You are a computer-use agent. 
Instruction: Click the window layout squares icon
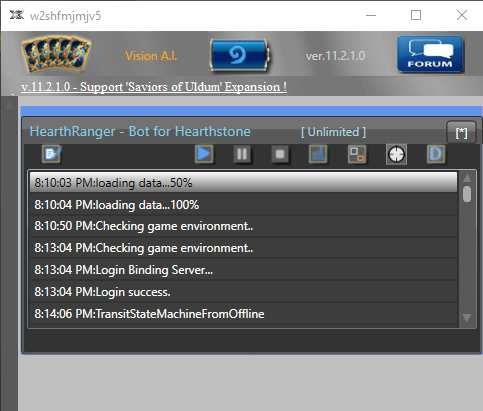[x=357, y=154]
